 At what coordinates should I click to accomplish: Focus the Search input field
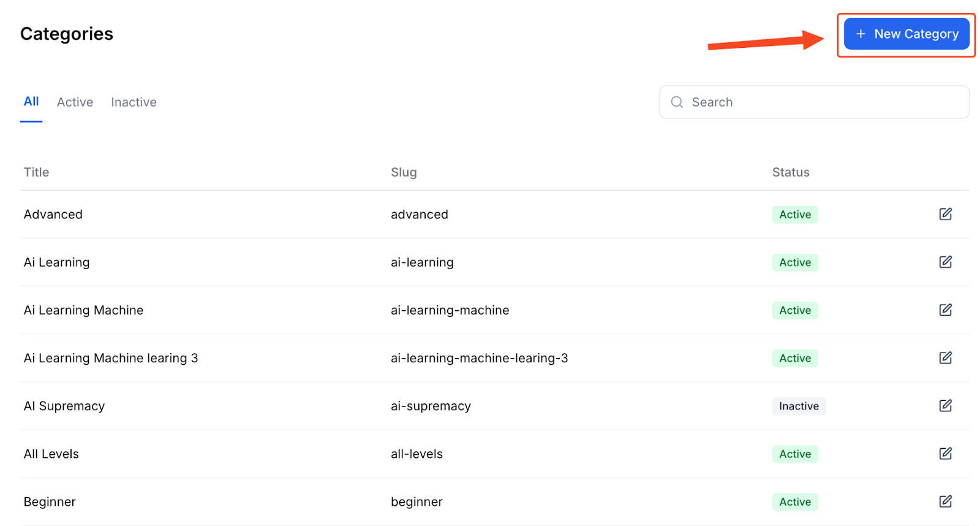[x=814, y=102]
